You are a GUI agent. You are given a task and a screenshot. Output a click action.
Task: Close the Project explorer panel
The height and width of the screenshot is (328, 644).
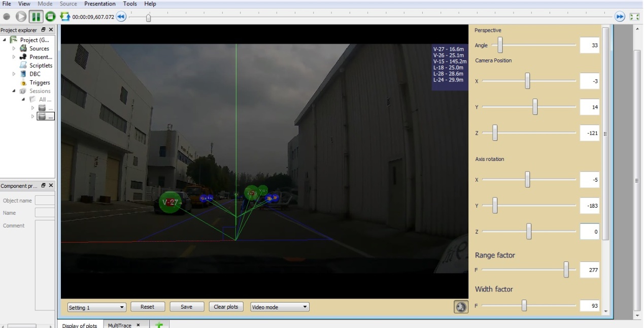(x=51, y=30)
